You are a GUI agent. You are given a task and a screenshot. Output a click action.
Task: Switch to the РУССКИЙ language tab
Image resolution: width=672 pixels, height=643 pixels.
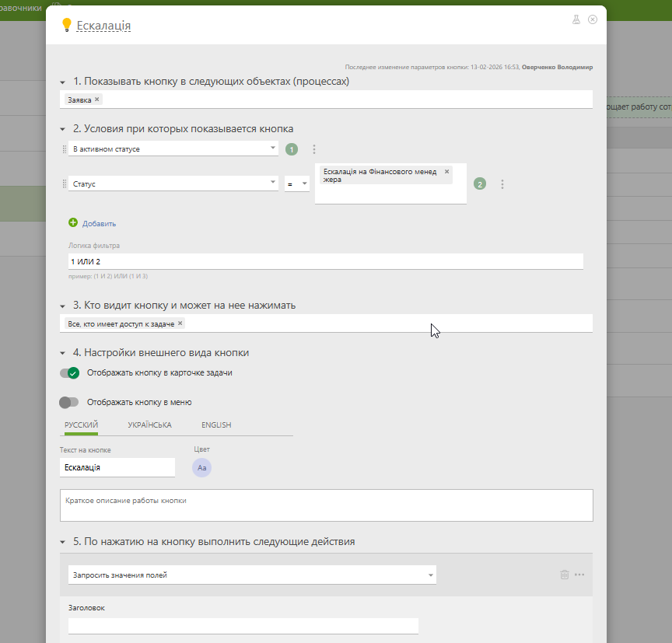click(82, 425)
